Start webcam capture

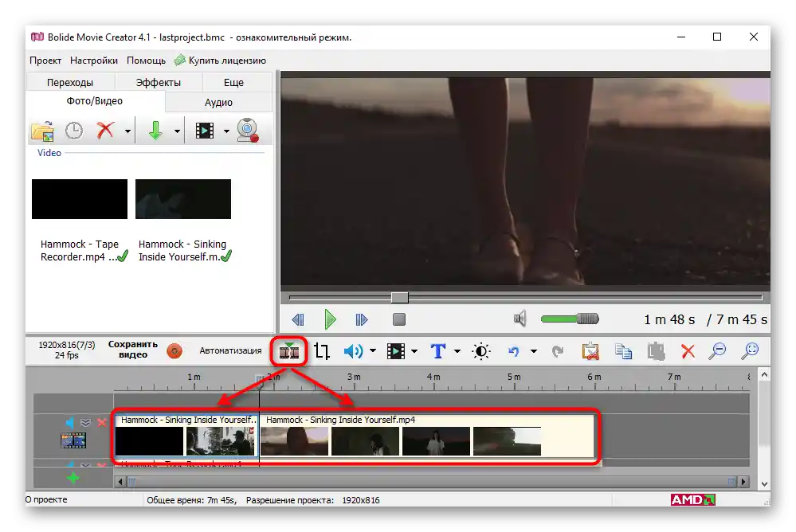(248, 130)
